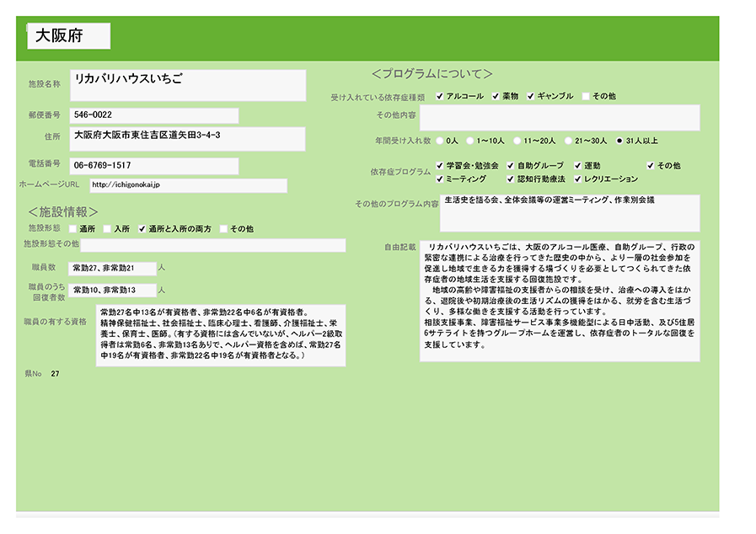
Task: Click the empty その他内容 text field
Action: tap(559, 118)
